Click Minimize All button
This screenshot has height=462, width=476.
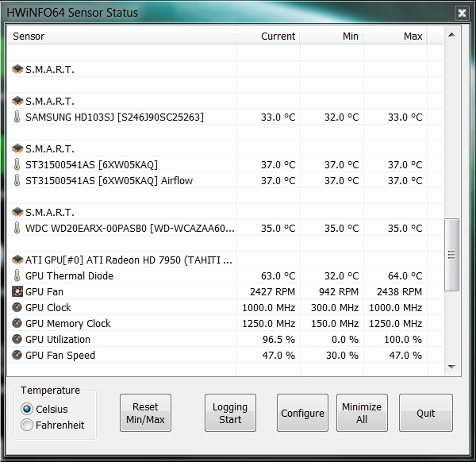(362, 413)
